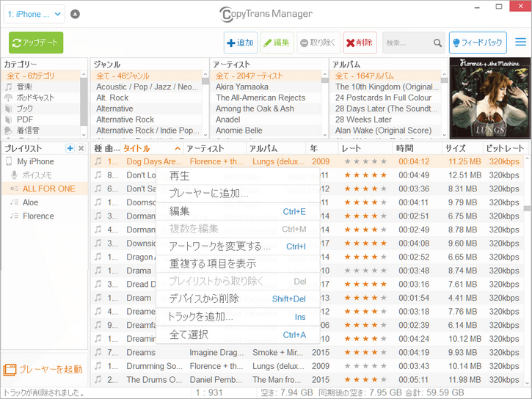
Task: Select the 音楽 music category
Action: click(x=40, y=87)
